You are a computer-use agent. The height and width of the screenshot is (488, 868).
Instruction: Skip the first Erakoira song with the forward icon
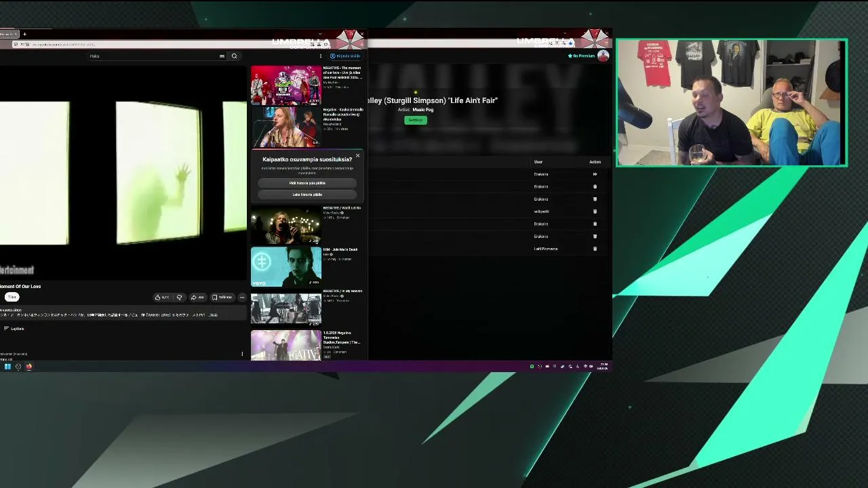tap(595, 174)
